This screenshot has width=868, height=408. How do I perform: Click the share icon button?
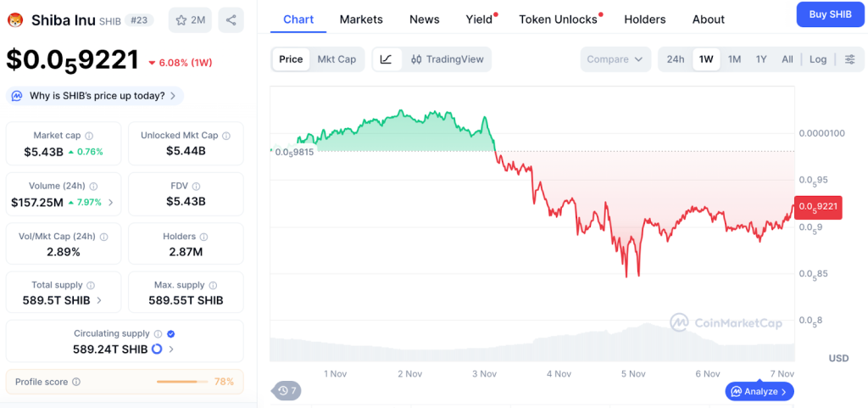click(231, 20)
